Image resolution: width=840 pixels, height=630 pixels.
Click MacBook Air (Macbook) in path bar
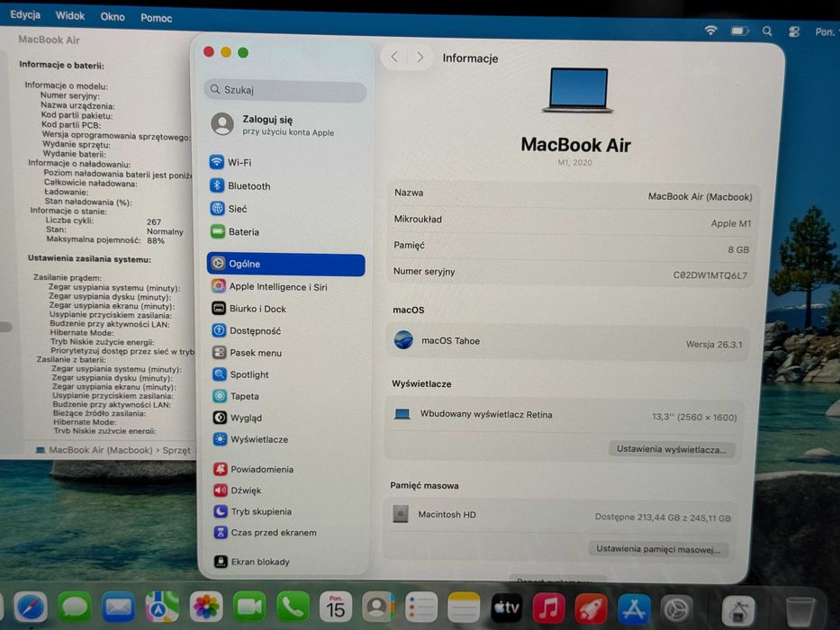(x=95, y=450)
